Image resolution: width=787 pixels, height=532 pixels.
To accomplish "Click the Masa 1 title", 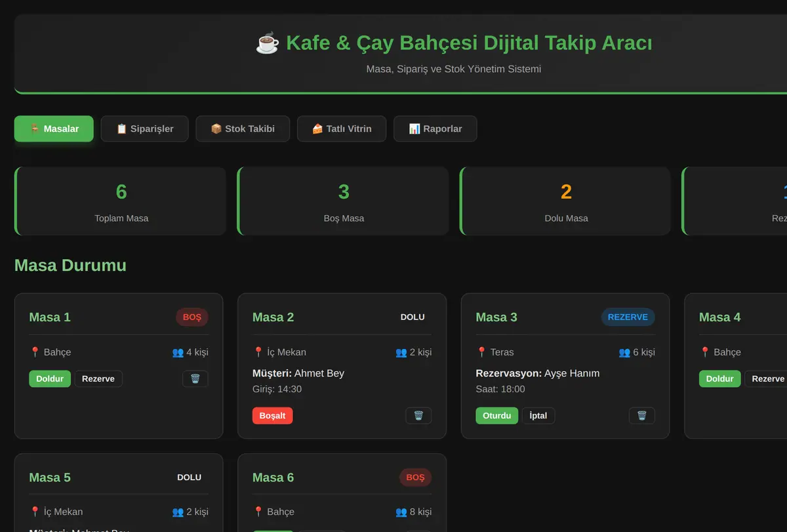I will (50, 317).
